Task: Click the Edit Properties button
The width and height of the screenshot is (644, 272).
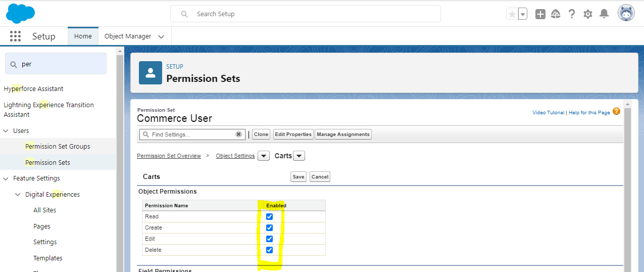Action: pos(293,134)
